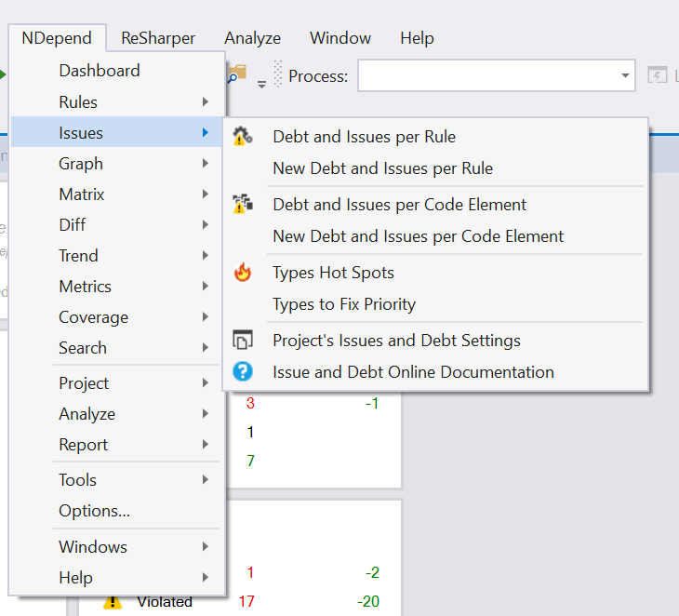The height and width of the screenshot is (616, 679).
Task: Open the Windows submenu
Action: (x=116, y=547)
